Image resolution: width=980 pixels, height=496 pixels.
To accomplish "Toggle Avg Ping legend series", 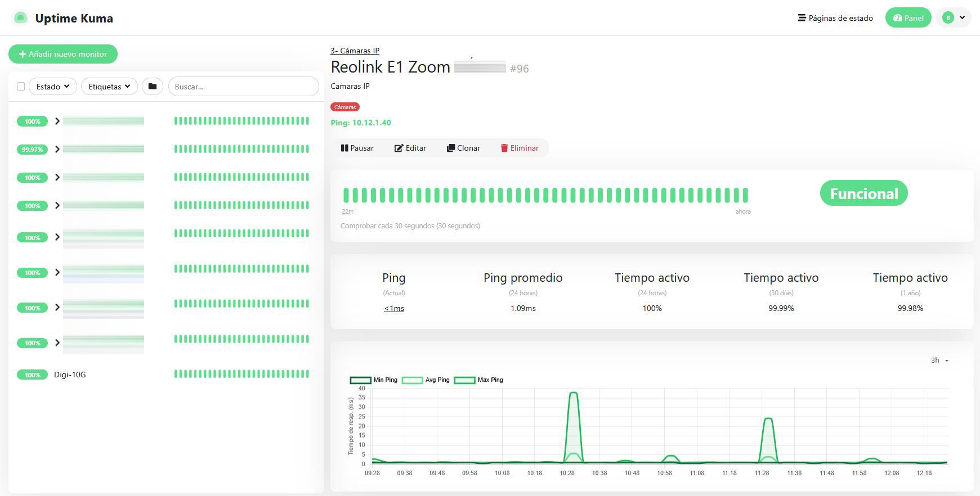I will point(426,380).
